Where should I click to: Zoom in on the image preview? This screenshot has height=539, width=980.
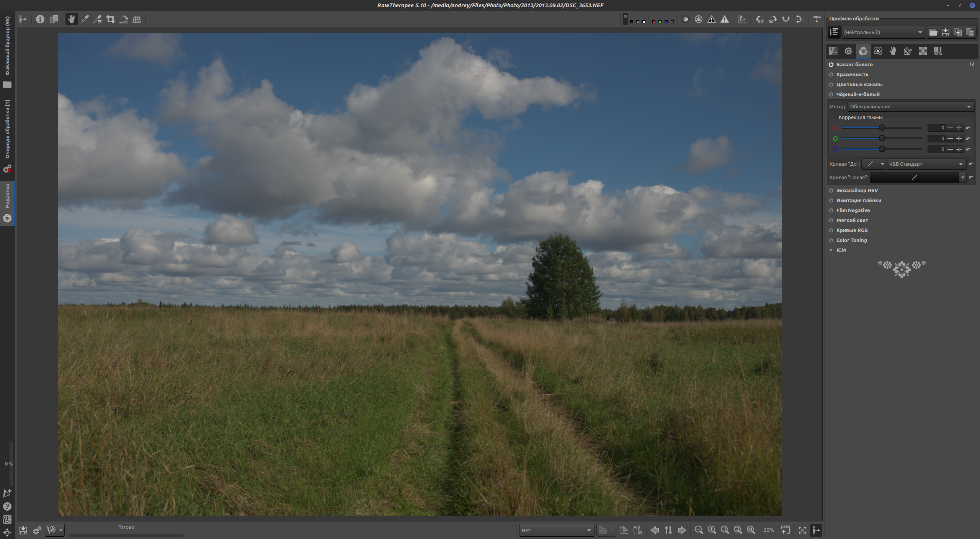(x=712, y=530)
